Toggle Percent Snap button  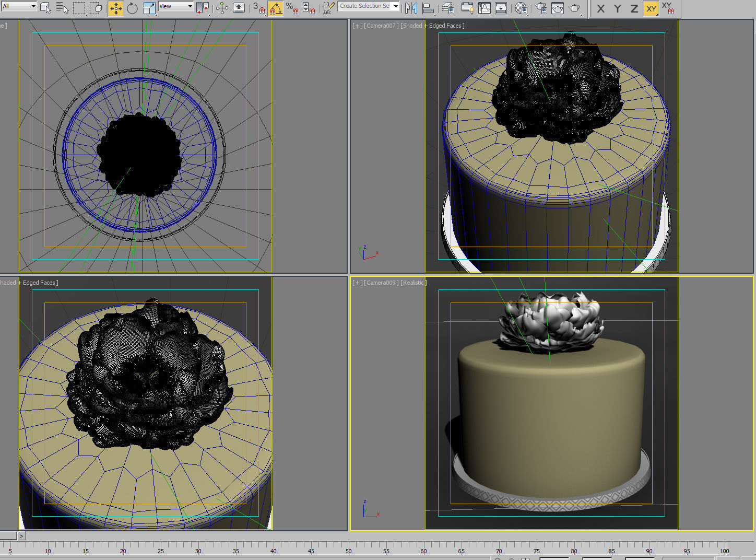292,8
